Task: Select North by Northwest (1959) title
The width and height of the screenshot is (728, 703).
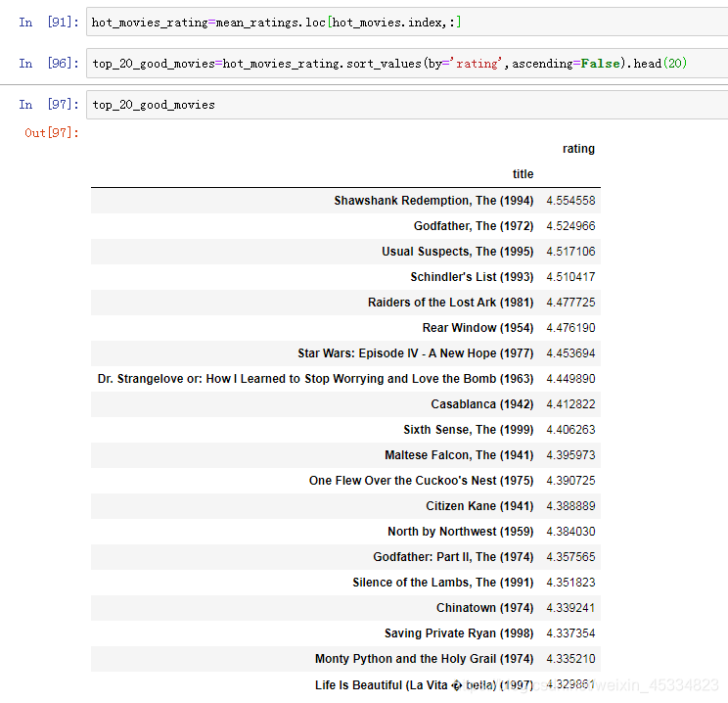Action: tap(461, 532)
